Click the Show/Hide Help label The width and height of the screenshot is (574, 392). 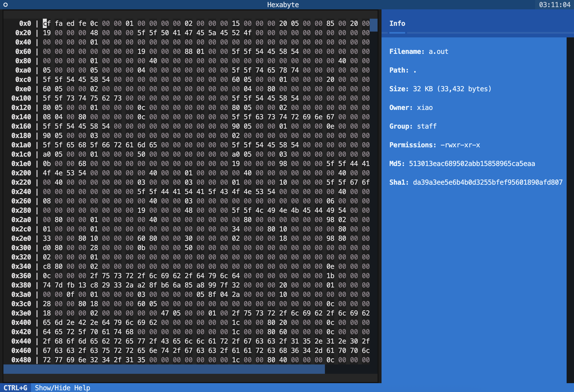pos(63,388)
